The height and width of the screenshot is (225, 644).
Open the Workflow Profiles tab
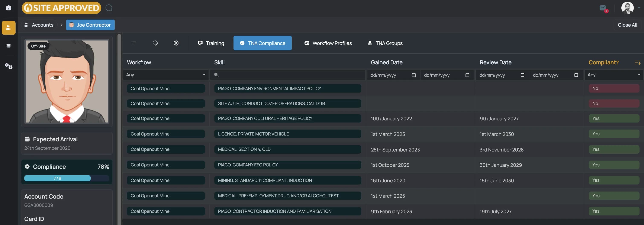coord(328,43)
